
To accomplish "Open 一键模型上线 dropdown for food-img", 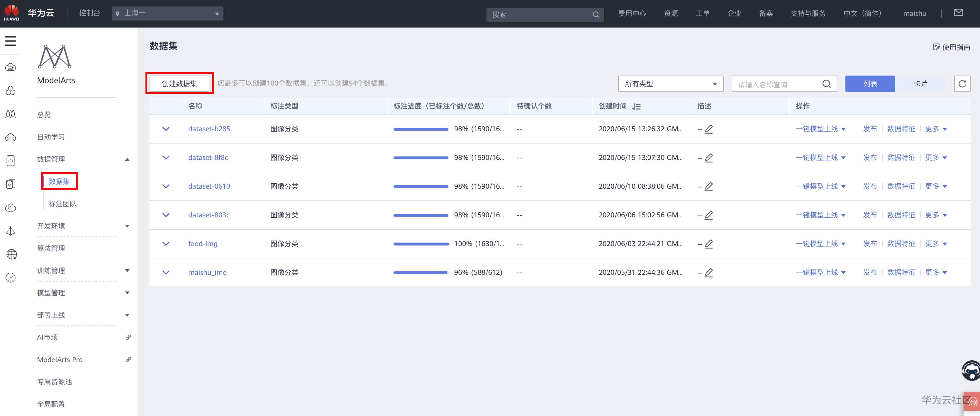I will [820, 244].
